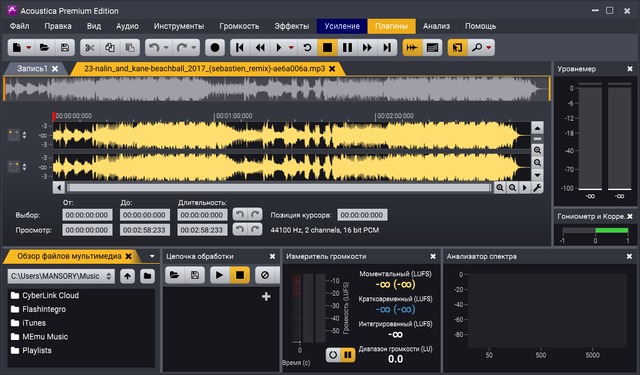This screenshot has width=640, height=375.
Task: Open the Аудио menu
Action: [x=127, y=26]
